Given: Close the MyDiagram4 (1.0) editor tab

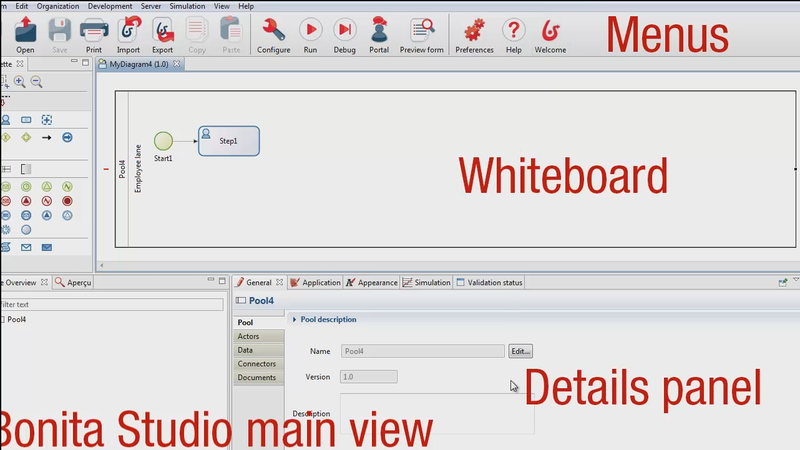Looking at the screenshot, I should tap(178, 64).
